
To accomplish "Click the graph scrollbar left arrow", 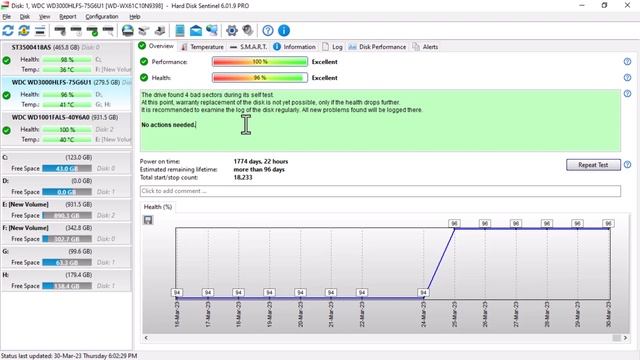I will (x=146, y=338).
